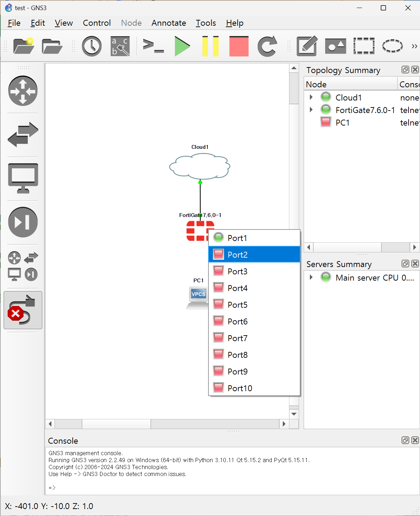Viewport: 420px width, 516px height.
Task: Expand Cloud1 node in Topology Summary
Action: (x=311, y=97)
